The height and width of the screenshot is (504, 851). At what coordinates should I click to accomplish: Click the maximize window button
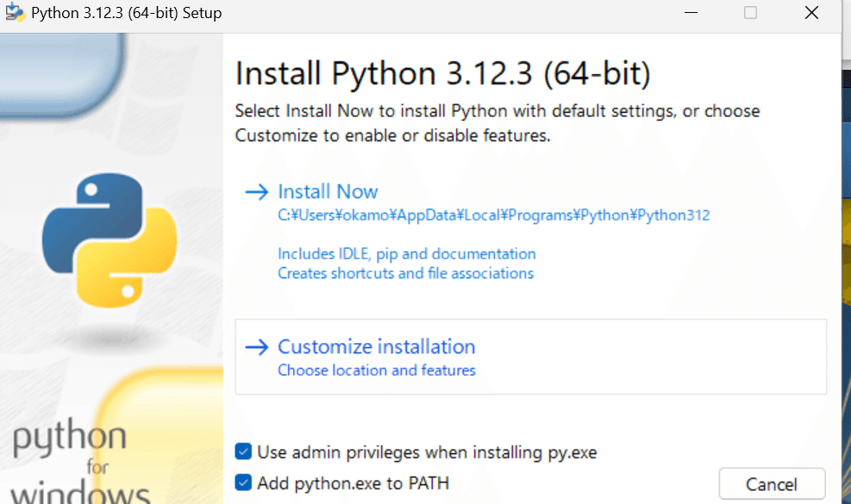tap(750, 13)
